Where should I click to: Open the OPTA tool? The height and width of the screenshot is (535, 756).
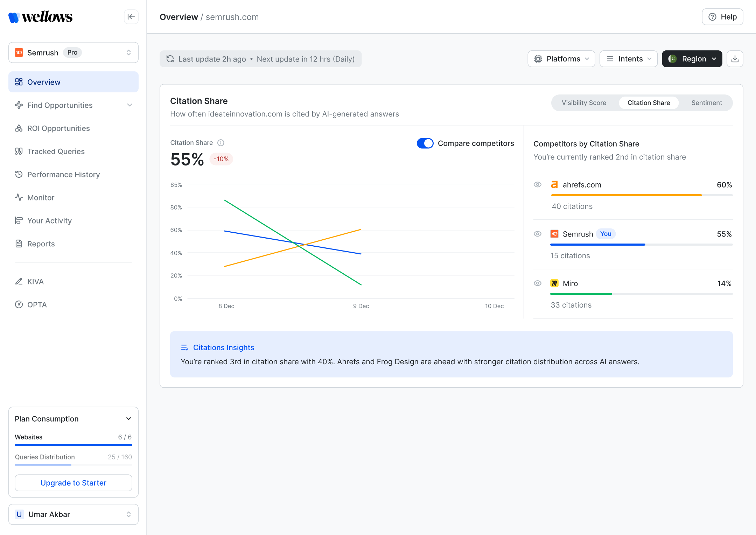73,304
